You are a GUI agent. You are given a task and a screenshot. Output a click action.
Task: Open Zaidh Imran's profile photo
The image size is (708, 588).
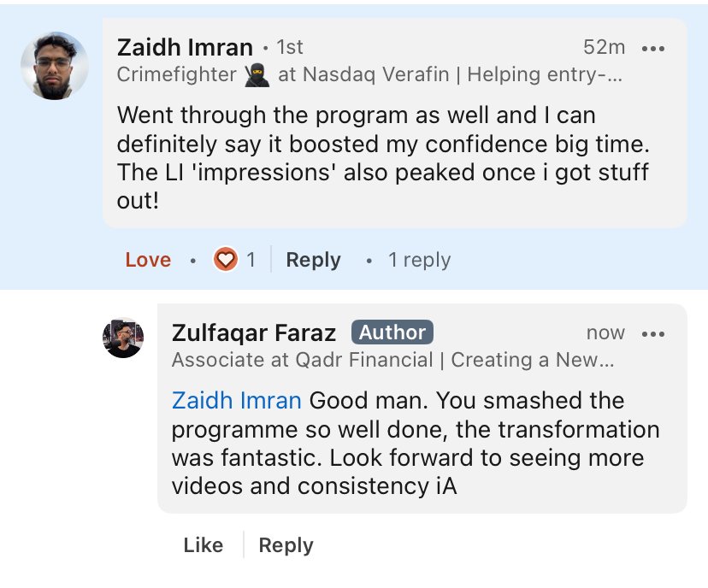point(55,66)
